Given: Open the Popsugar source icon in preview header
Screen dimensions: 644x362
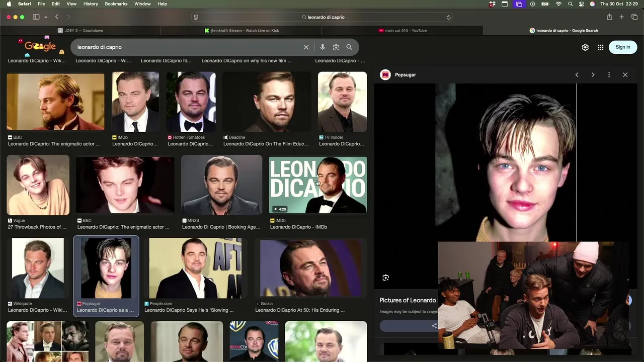Looking at the screenshot, I should [x=385, y=75].
